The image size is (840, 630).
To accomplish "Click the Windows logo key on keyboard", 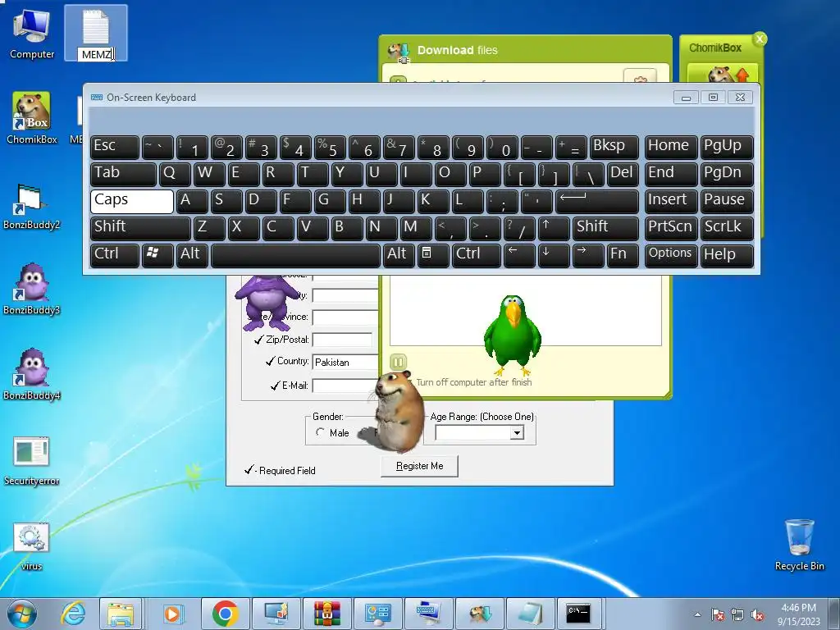I will coord(157,255).
